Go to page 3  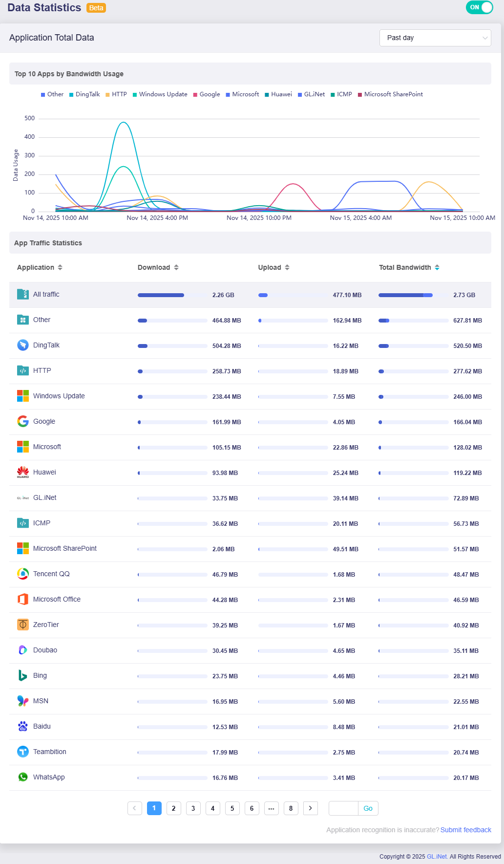pyautogui.click(x=193, y=808)
